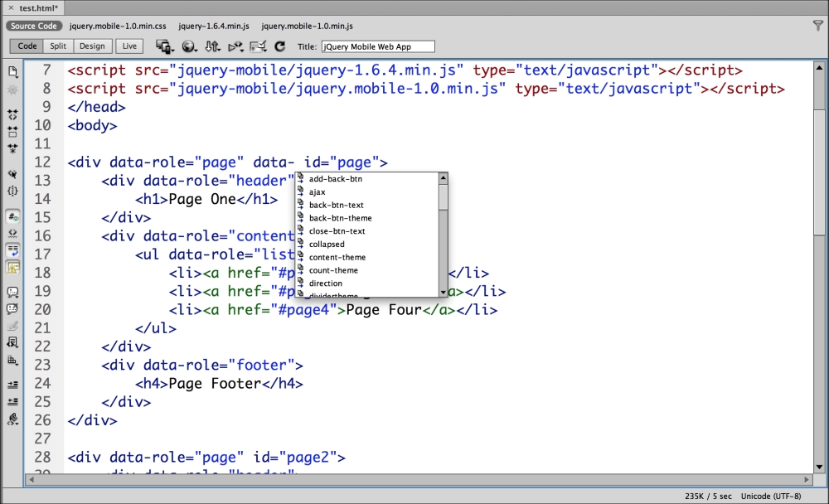Viewport: 829px width, 504px height.
Task: Click the Apply Comment icon
Action: 12,292
